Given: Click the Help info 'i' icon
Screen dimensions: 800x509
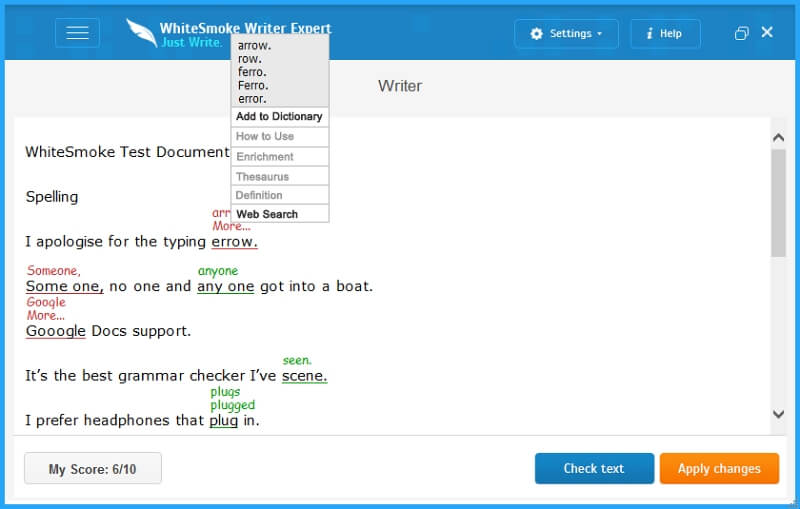Looking at the screenshot, I should click(649, 34).
